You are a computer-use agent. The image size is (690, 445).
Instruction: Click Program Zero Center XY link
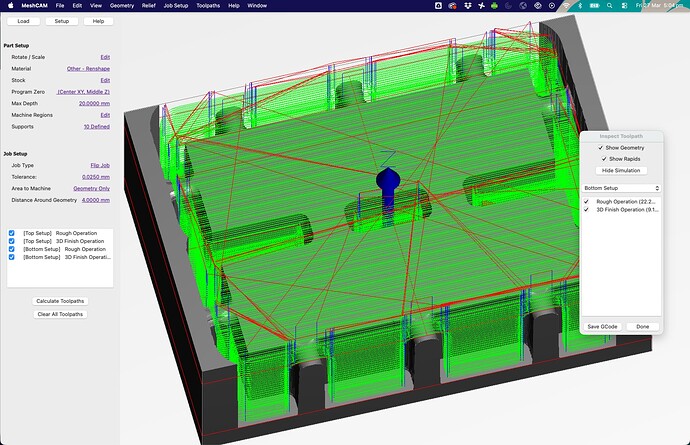tap(84, 92)
